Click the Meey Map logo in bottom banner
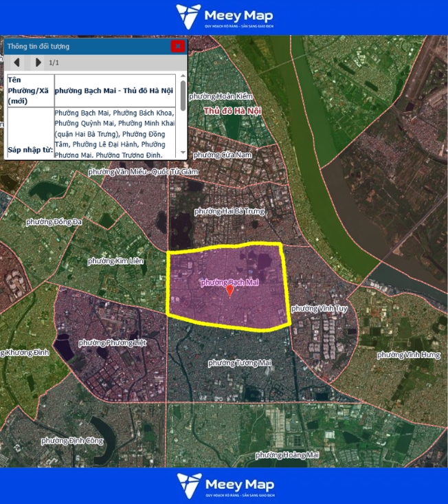 (224, 486)
